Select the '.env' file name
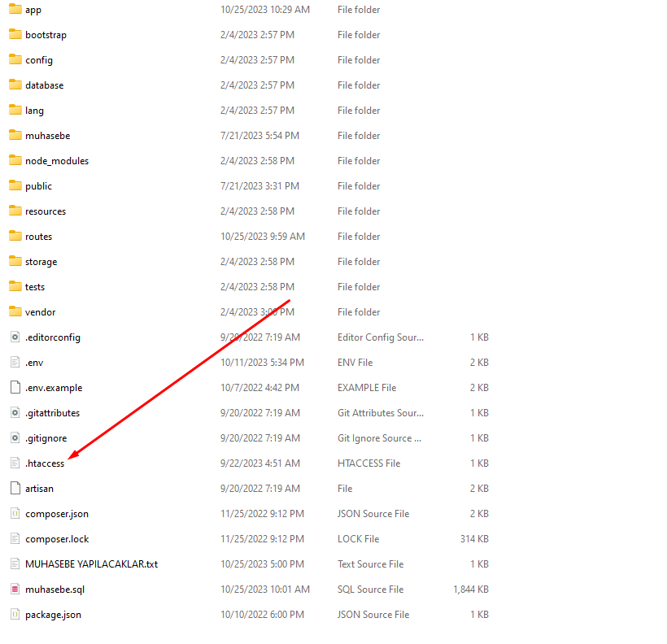This screenshot has width=667, height=644. tap(34, 363)
